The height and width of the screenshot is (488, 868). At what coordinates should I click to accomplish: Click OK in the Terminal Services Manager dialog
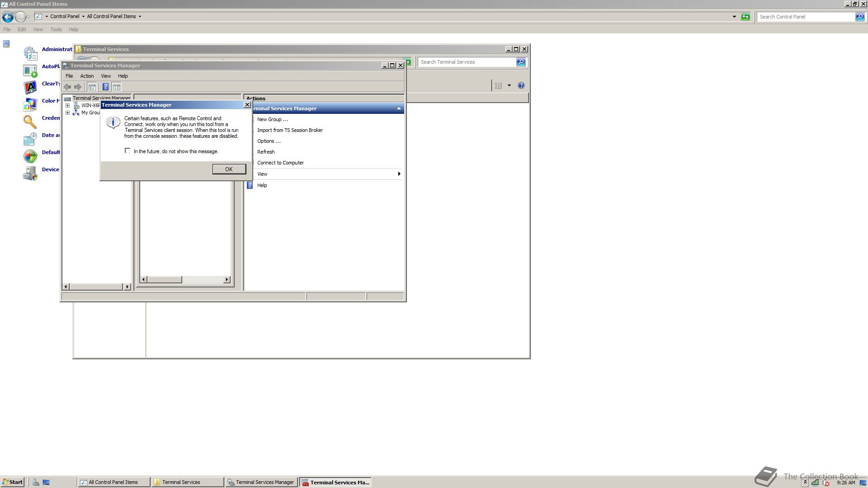point(229,169)
